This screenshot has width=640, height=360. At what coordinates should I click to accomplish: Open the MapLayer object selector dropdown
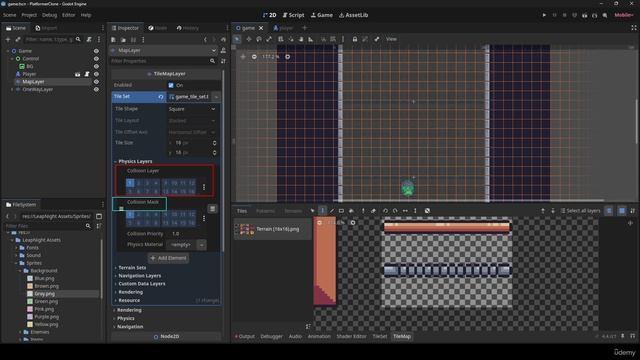tap(164, 50)
